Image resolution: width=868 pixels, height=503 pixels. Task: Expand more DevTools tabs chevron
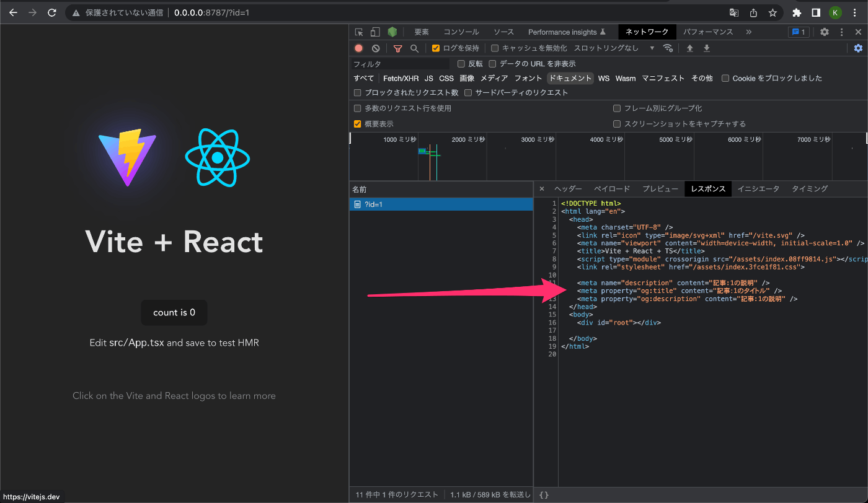[x=748, y=32]
